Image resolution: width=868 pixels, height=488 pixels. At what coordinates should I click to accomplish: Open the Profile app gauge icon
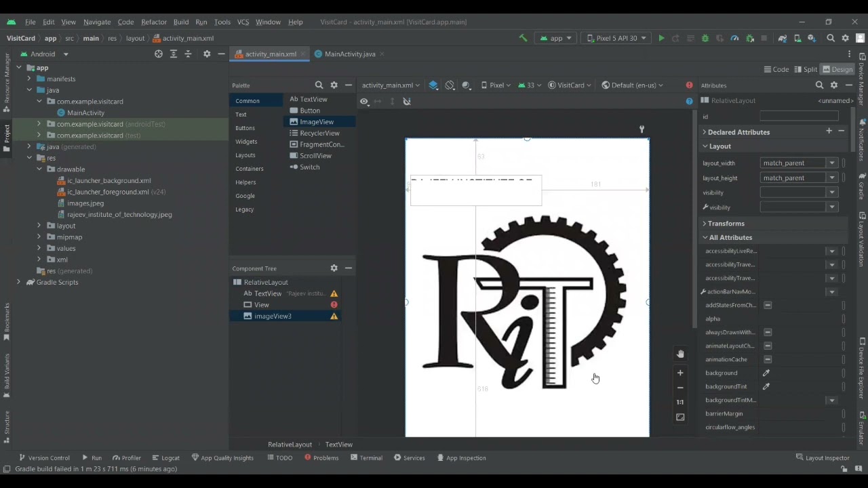coord(734,38)
